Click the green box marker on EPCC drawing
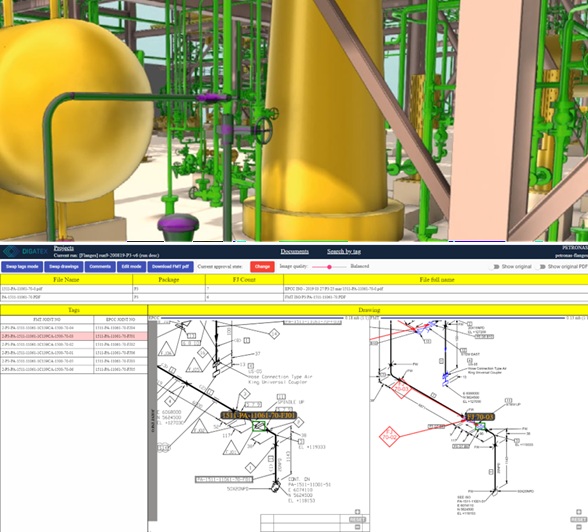This screenshot has width=588, height=532. click(259, 426)
